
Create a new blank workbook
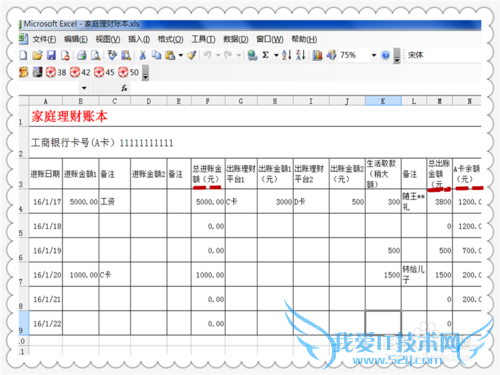23,55
